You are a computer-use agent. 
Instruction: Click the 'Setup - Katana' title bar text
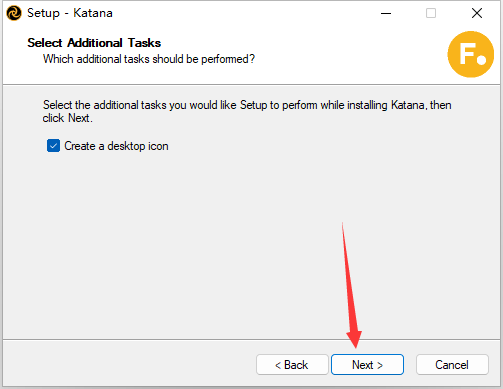pyautogui.click(x=70, y=13)
